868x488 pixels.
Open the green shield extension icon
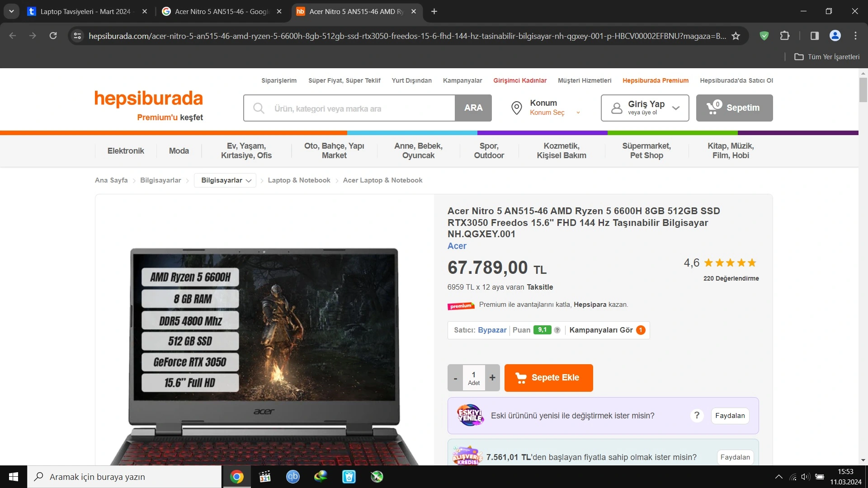tap(764, 36)
